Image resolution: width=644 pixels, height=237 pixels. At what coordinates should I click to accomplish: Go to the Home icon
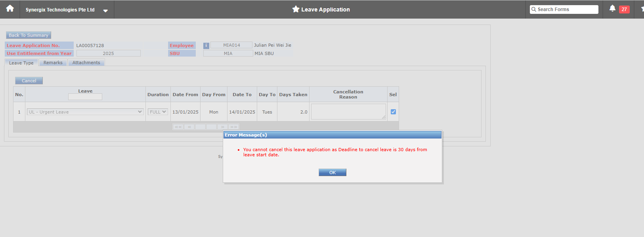coord(10,9)
